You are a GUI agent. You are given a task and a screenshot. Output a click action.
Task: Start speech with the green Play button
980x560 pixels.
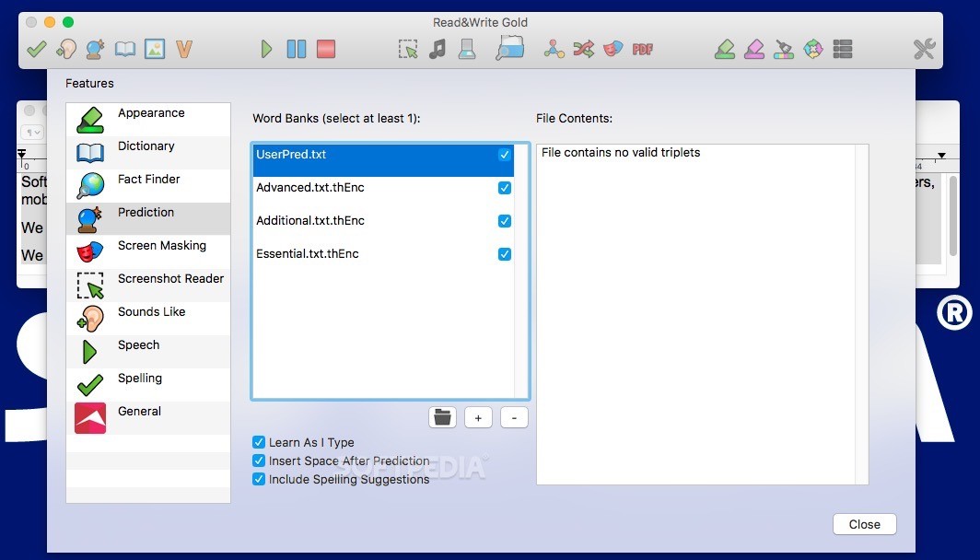[x=267, y=49]
